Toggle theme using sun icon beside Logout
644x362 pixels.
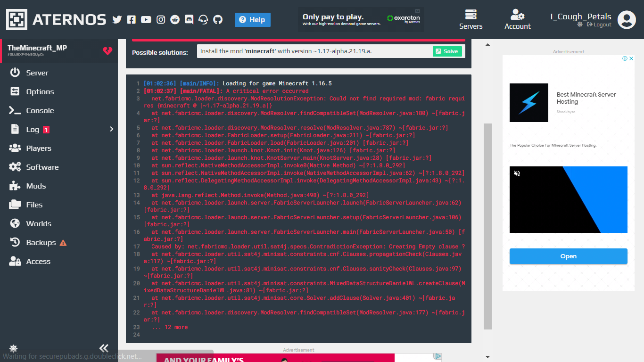coord(580,25)
